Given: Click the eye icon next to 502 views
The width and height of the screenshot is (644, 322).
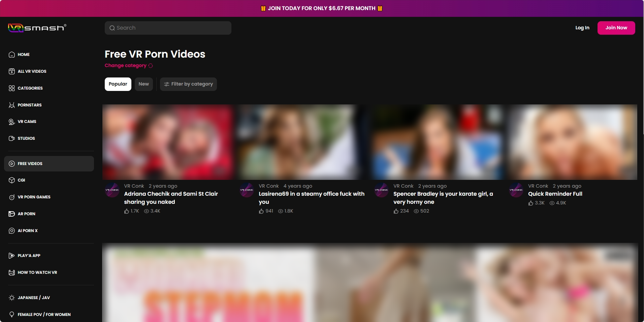Looking at the screenshot, I should (x=416, y=211).
